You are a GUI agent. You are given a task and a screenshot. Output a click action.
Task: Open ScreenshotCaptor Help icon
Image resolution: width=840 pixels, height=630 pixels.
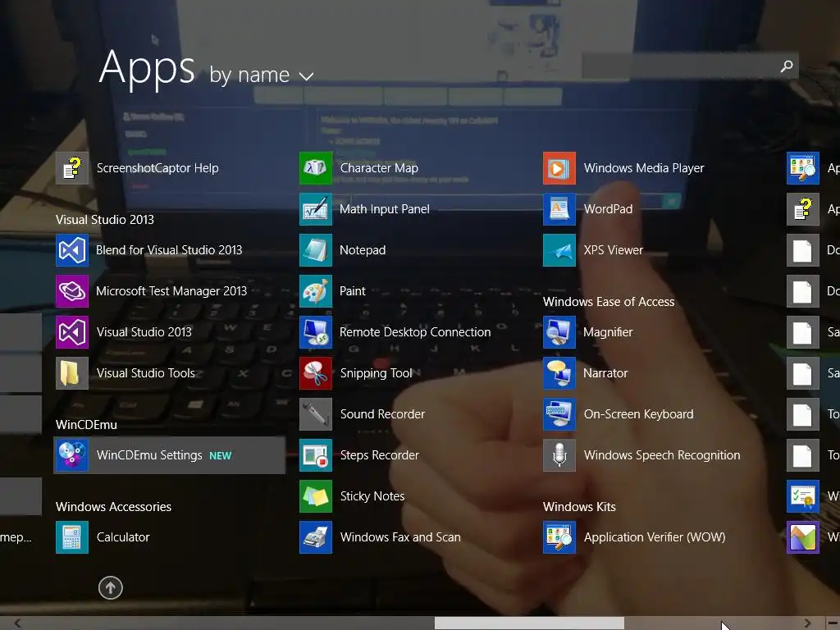(x=72, y=168)
